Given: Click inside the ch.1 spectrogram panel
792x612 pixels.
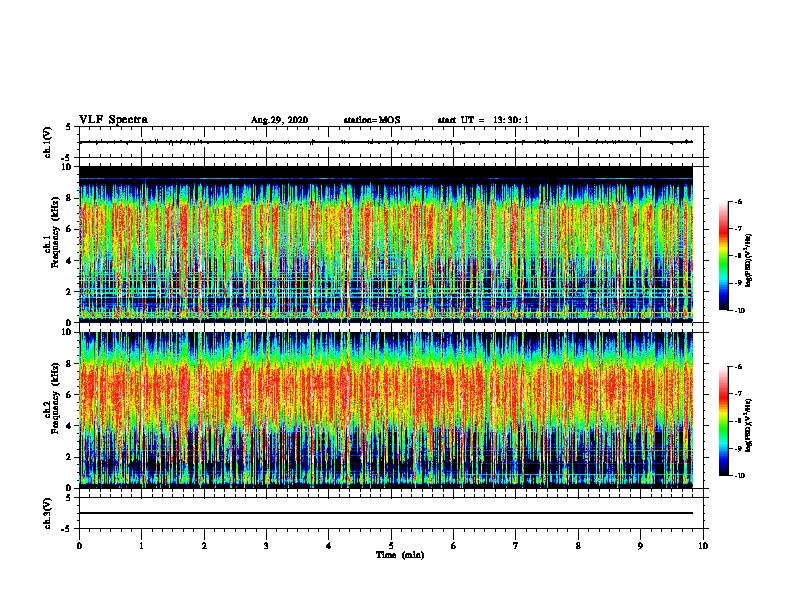Looking at the screenshot, I should [x=386, y=244].
